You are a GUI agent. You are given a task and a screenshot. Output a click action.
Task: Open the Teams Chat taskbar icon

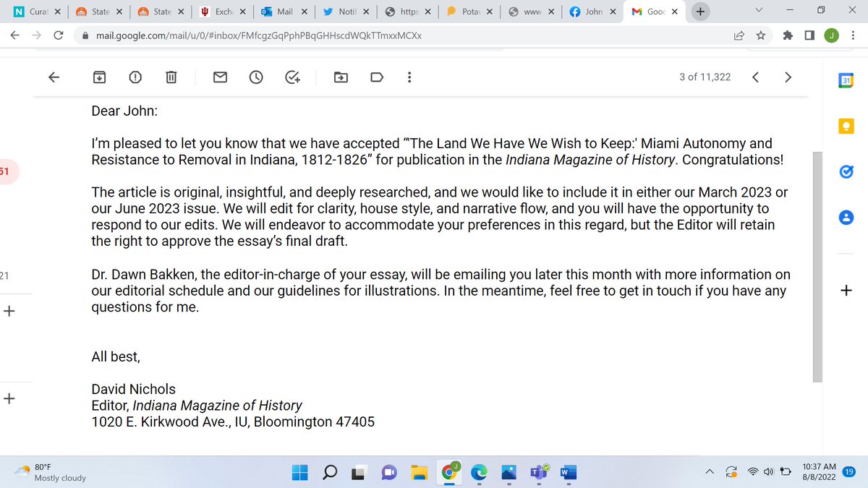coord(389,472)
